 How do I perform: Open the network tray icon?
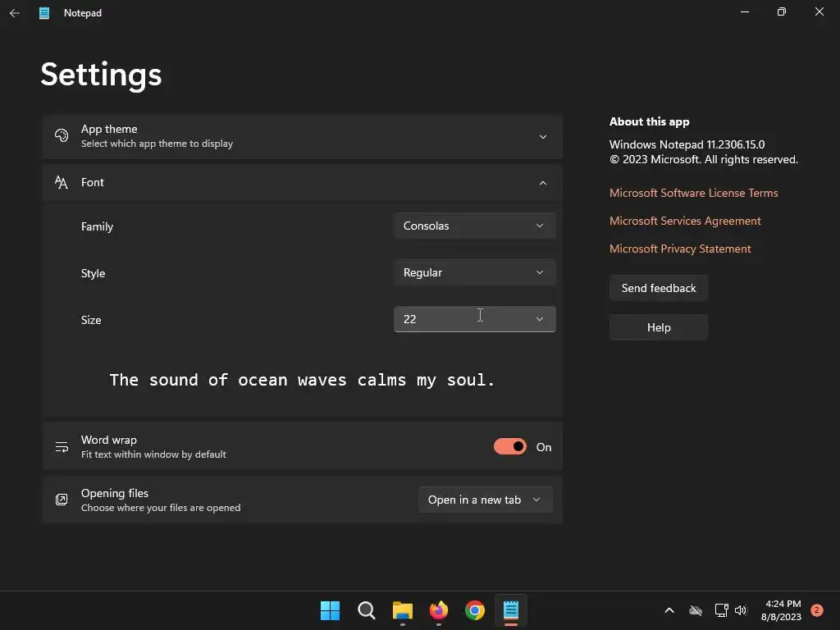(721, 610)
